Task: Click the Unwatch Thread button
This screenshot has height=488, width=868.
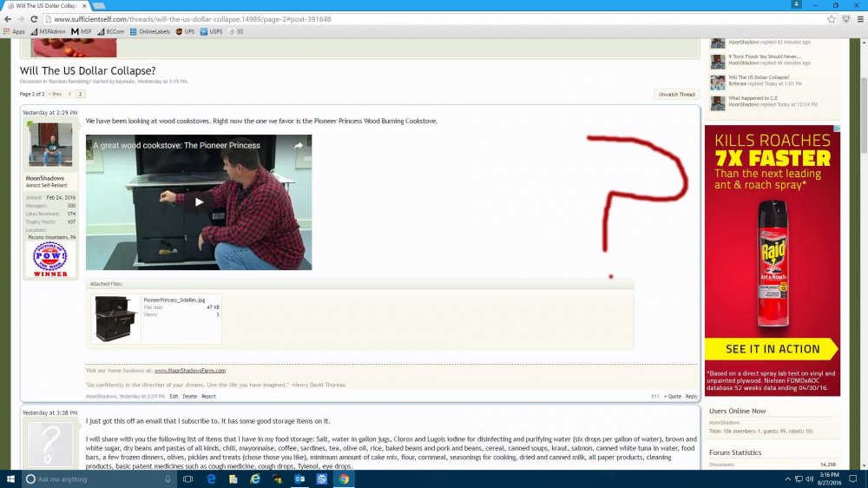Action: (676, 94)
